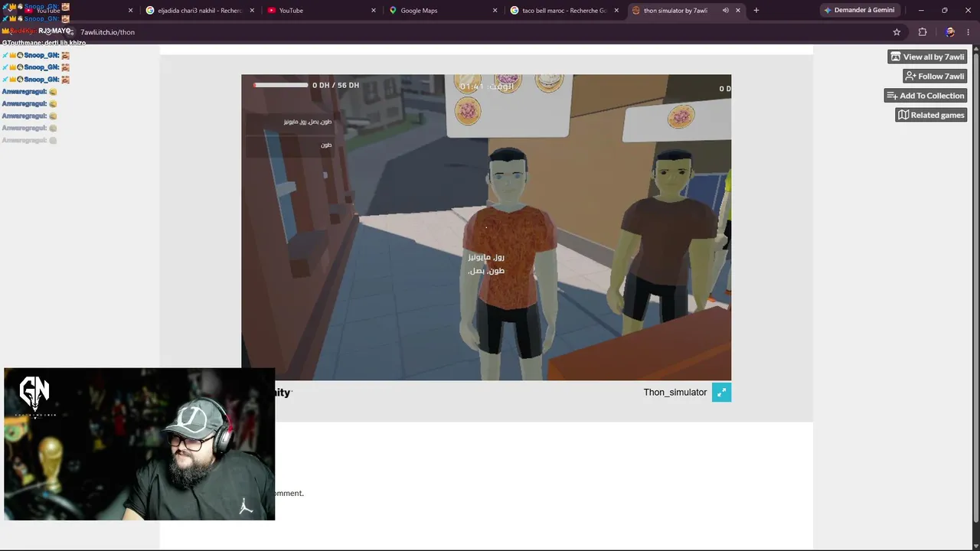The height and width of the screenshot is (551, 980).
Task: Click the fullscreen button beside Thon_simulator
Action: pos(721,393)
